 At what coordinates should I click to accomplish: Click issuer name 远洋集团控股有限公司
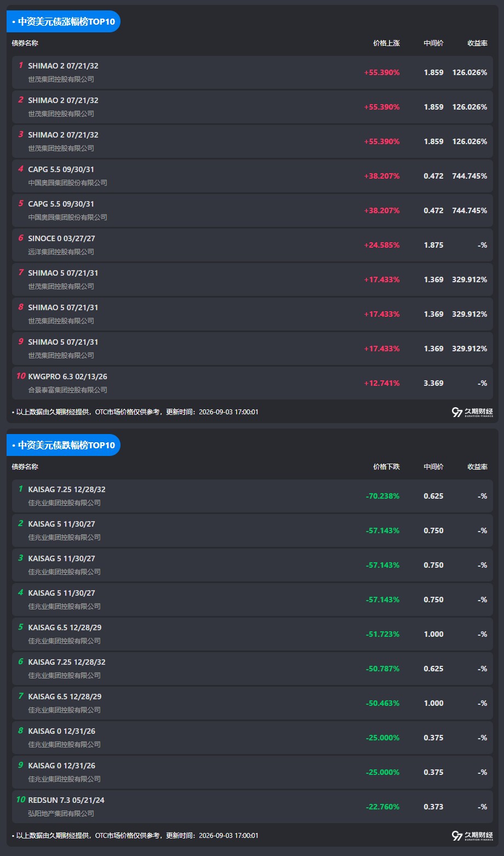click(x=61, y=252)
